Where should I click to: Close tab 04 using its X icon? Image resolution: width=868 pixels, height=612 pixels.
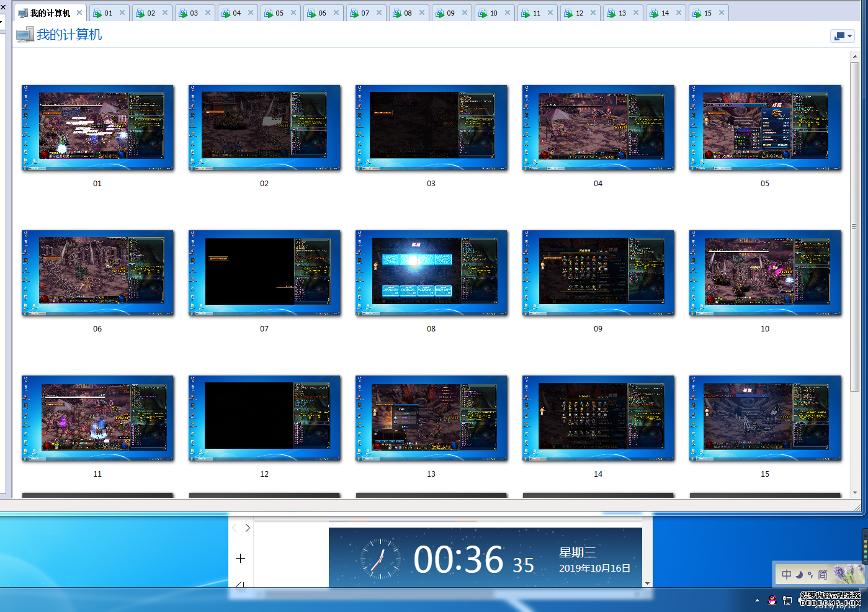pos(251,12)
